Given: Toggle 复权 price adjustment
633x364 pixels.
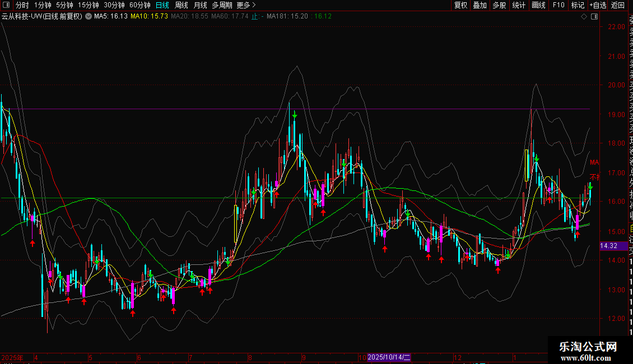Looking at the screenshot, I should point(460,5).
